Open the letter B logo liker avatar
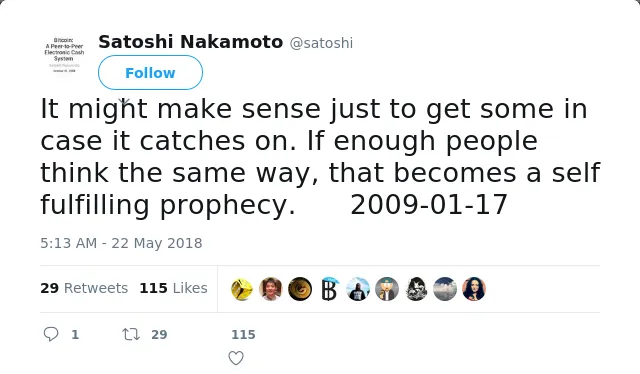 click(329, 289)
